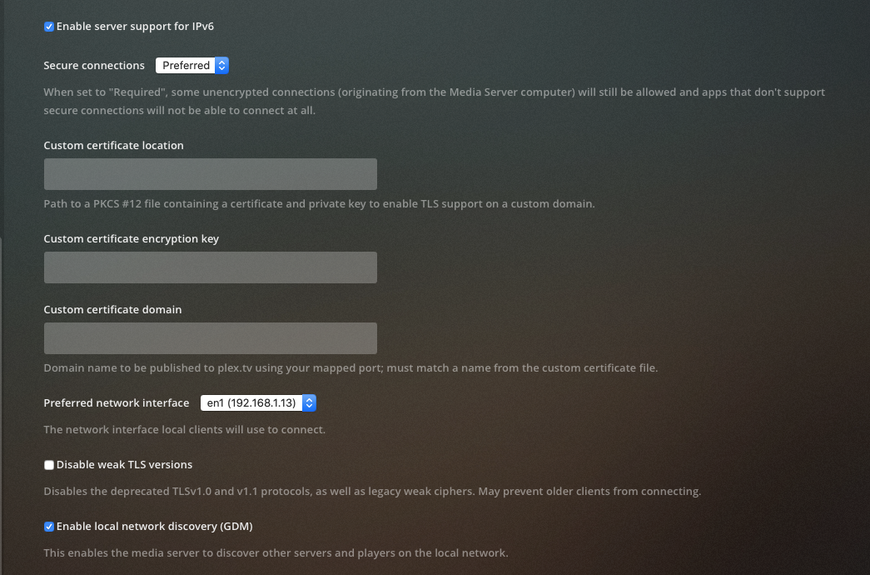The height and width of the screenshot is (575, 870).
Task: Click the "Custom certificate location" heading
Action: pyautogui.click(x=113, y=146)
